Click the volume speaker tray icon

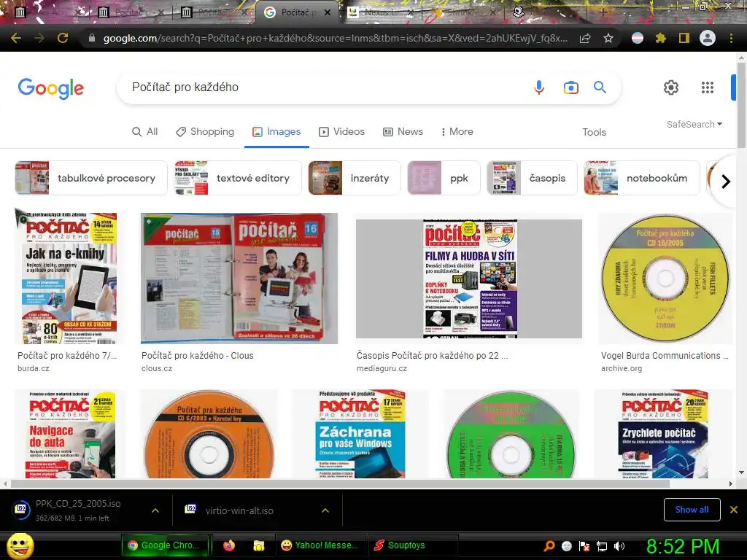click(619, 546)
